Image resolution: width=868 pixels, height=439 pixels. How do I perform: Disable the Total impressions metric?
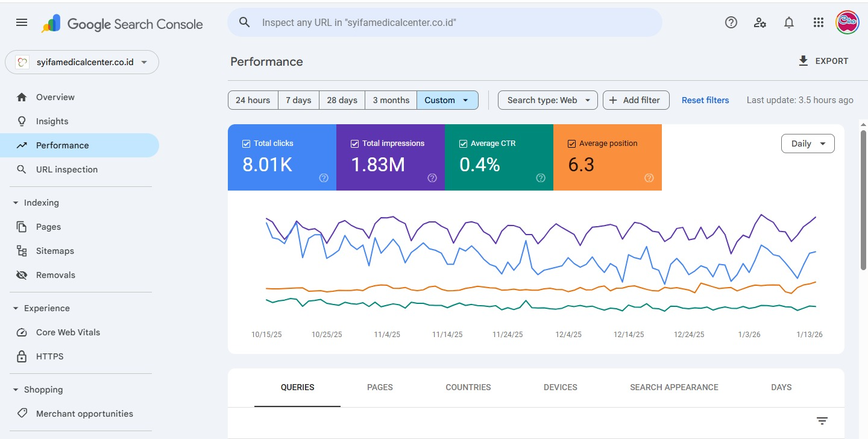click(354, 143)
